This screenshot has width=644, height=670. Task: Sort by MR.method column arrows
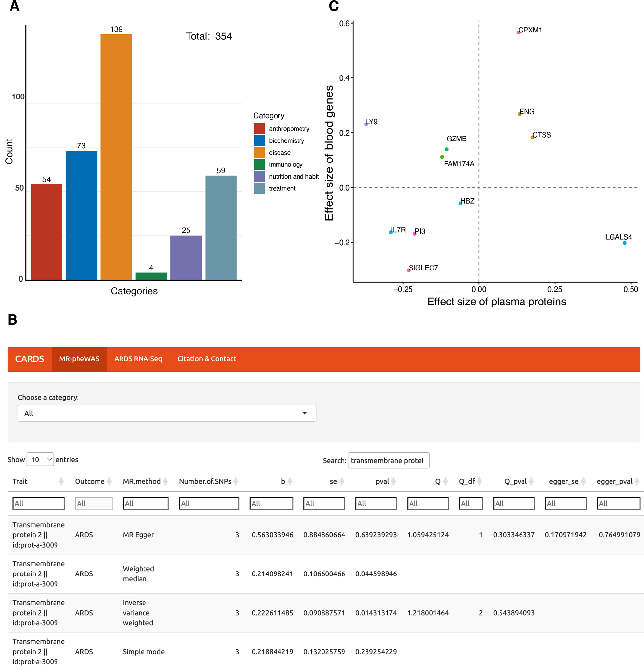166,481
